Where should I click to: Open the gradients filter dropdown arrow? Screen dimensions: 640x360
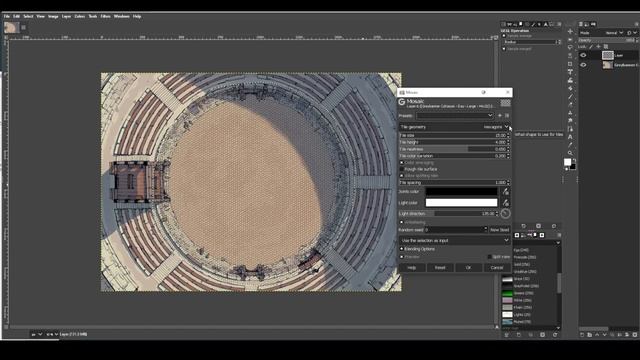[558, 243]
